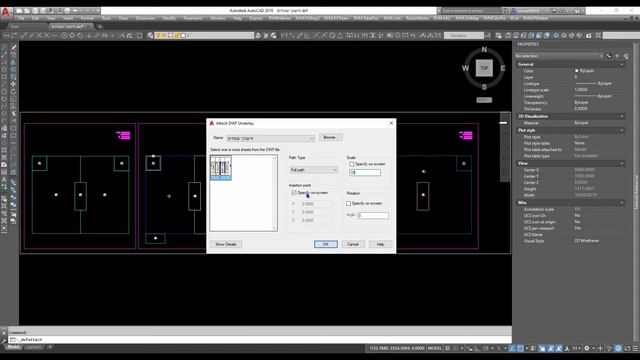Select the Move tool in left toolbar

[13, 84]
